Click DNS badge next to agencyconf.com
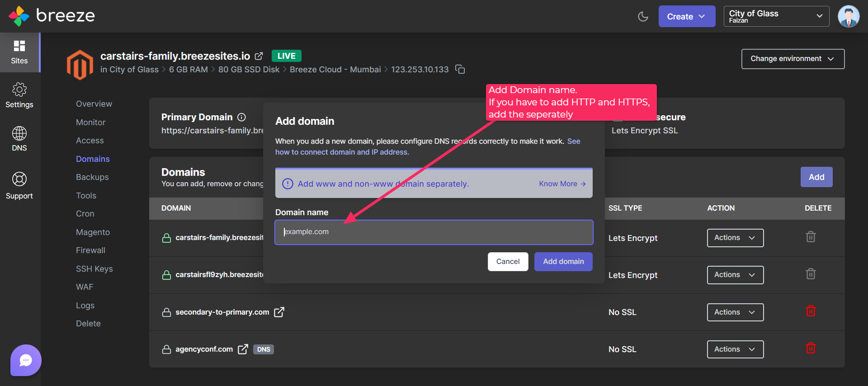 (x=264, y=349)
